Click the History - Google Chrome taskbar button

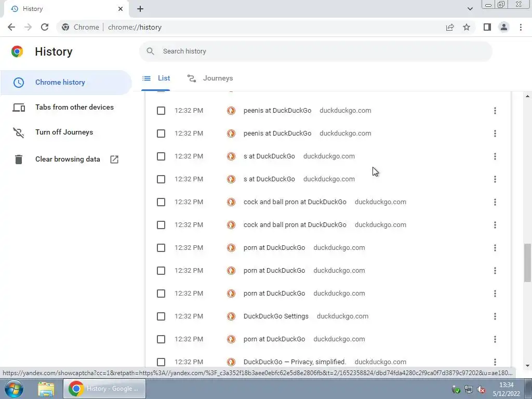point(104,389)
